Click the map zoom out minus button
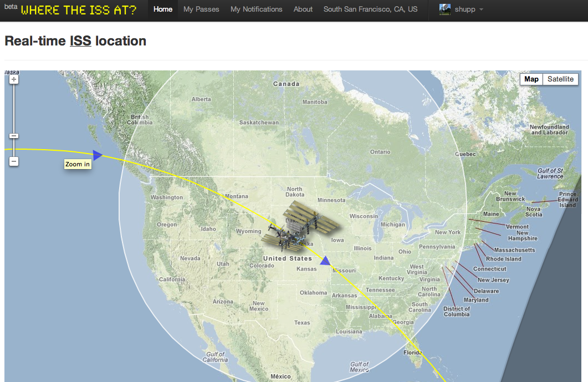Image resolution: width=588 pixels, height=382 pixels. tap(14, 162)
